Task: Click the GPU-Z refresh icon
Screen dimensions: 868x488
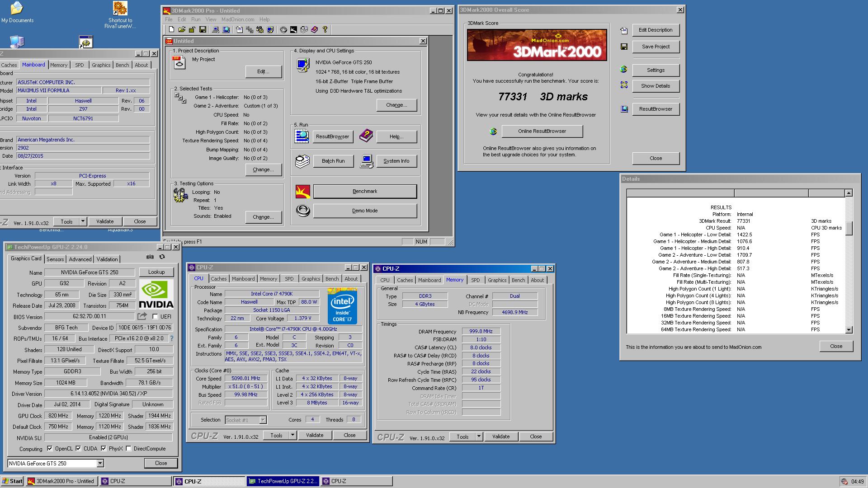Action: coord(162,257)
